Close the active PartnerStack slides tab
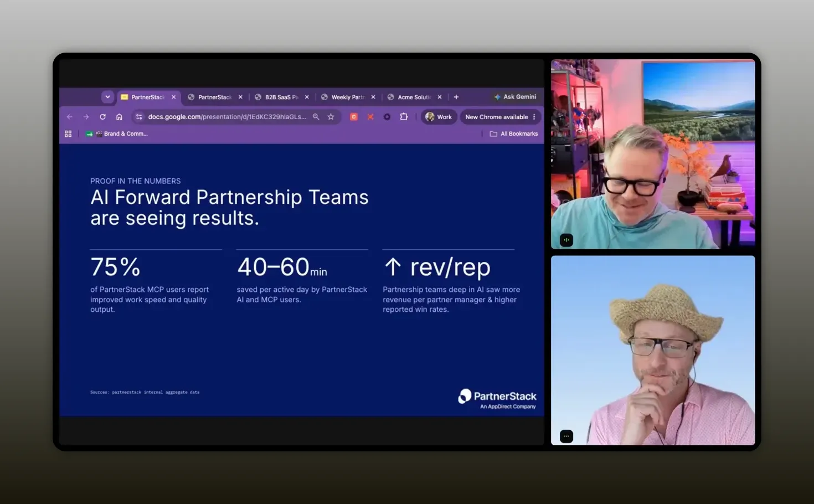This screenshot has width=814, height=504. (173, 97)
